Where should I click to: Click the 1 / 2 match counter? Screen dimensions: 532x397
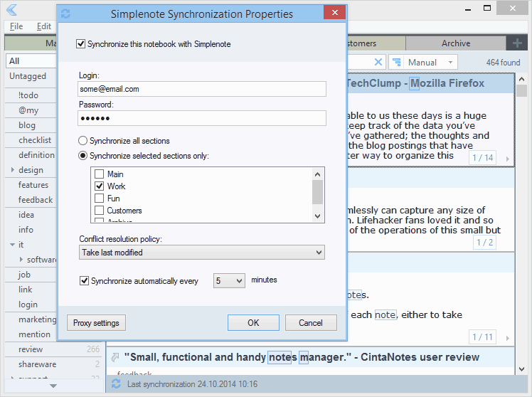(484, 243)
